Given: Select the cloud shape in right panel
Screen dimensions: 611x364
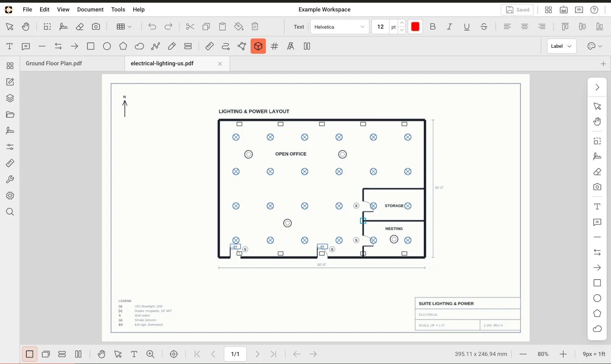Looking at the screenshot, I should (x=597, y=329).
